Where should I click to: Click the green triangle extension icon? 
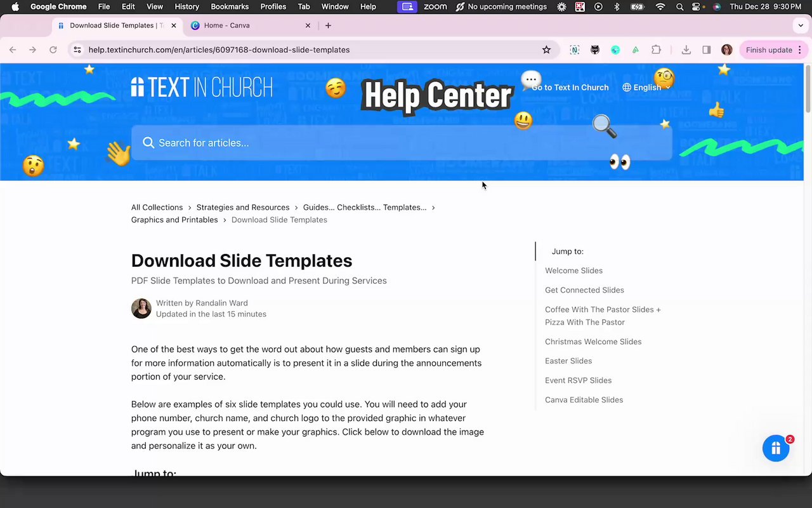pos(636,50)
